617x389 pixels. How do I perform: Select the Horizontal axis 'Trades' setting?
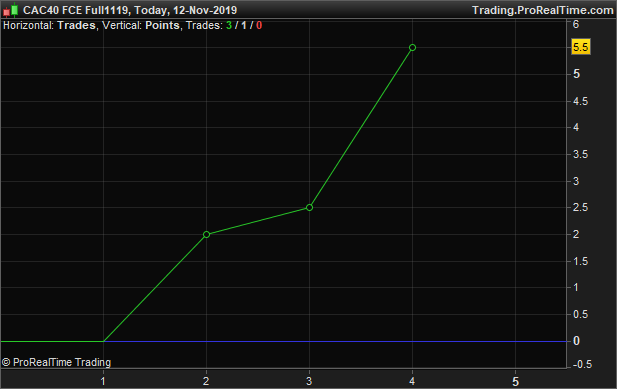click(76, 26)
